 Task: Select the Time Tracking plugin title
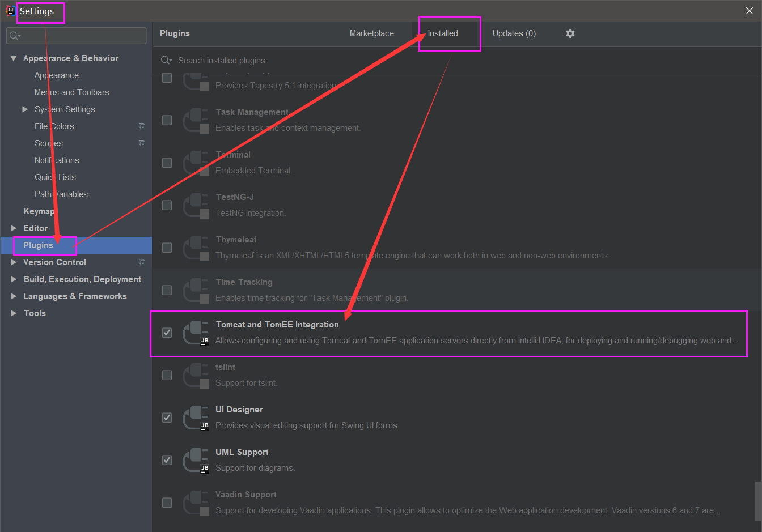244,282
